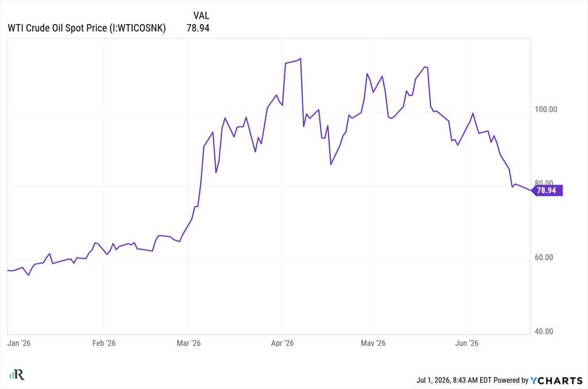Click the Jun '26 axis label

pyautogui.click(x=466, y=343)
